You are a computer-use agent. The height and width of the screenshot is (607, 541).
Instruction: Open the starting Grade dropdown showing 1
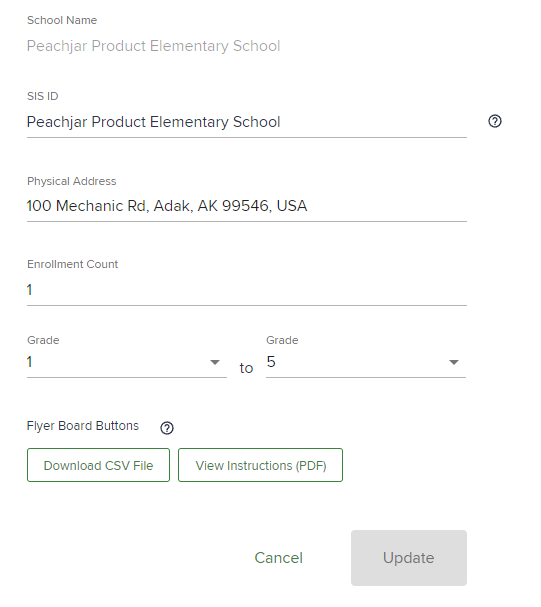(x=127, y=362)
